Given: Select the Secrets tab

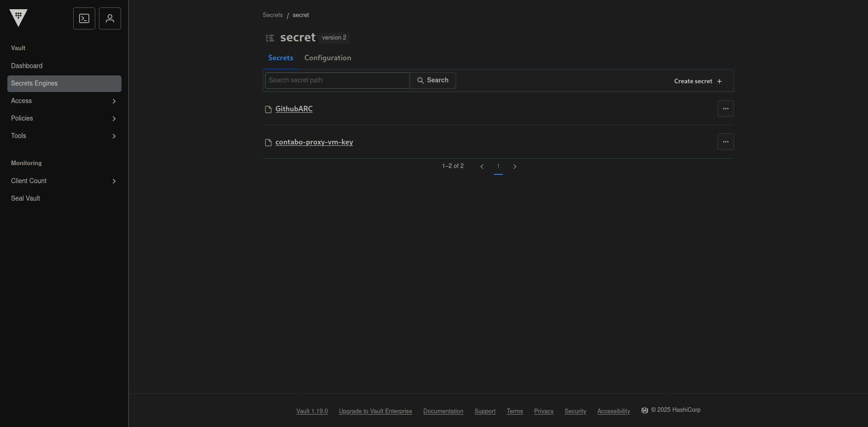Looking at the screenshot, I should pos(280,58).
